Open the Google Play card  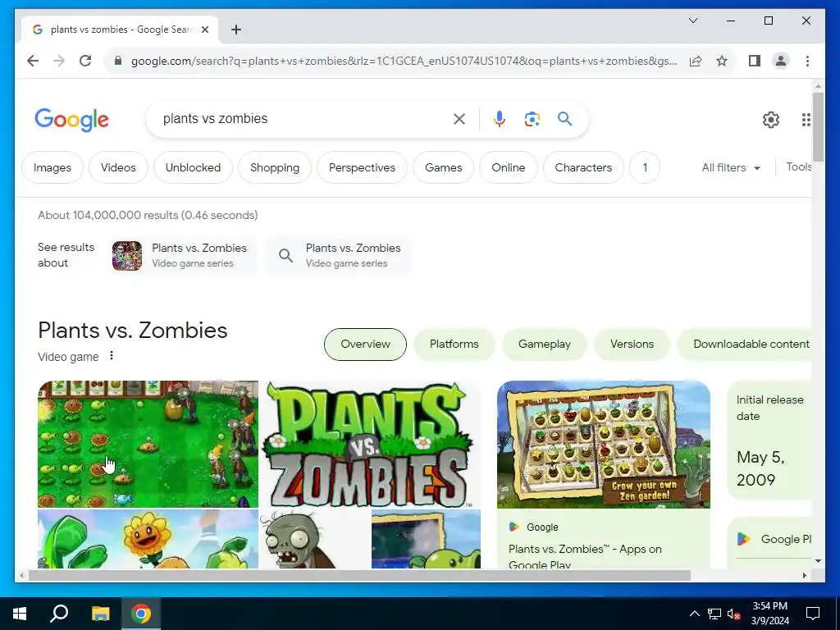point(769,542)
